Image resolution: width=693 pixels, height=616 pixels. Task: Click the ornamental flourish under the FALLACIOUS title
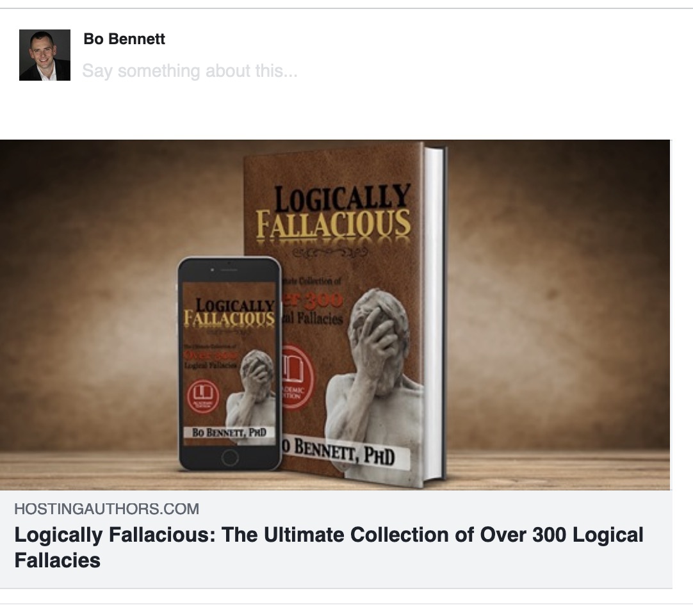(330, 252)
